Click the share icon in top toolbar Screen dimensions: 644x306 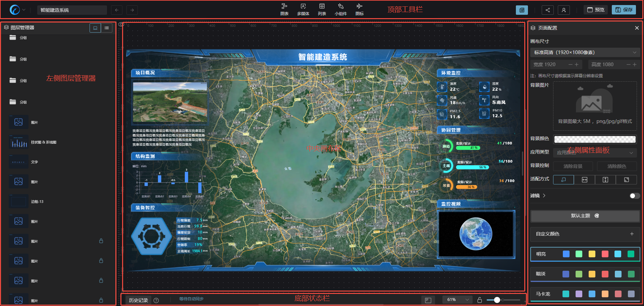tap(547, 10)
